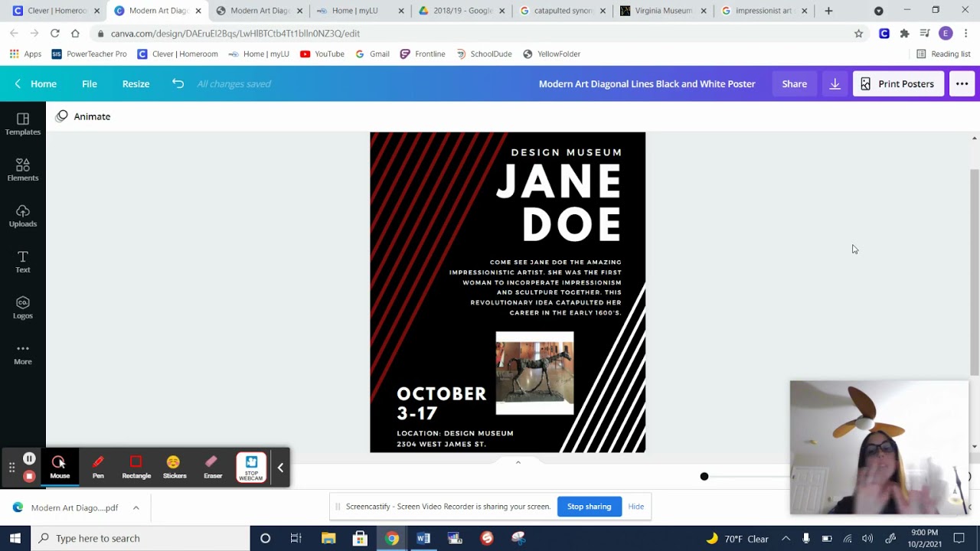Select the location address text on poster
The image size is (980, 551).
pos(455,439)
